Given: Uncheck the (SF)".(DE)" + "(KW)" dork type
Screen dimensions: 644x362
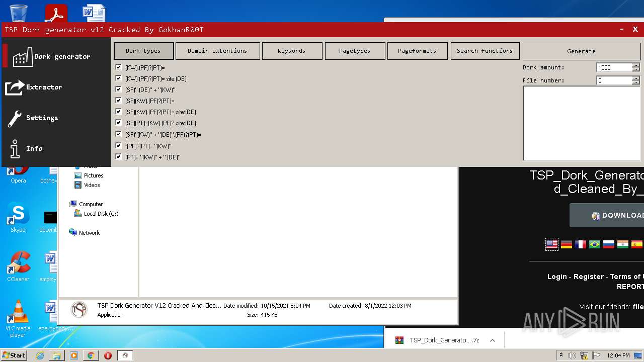Looking at the screenshot, I should coord(118,89).
